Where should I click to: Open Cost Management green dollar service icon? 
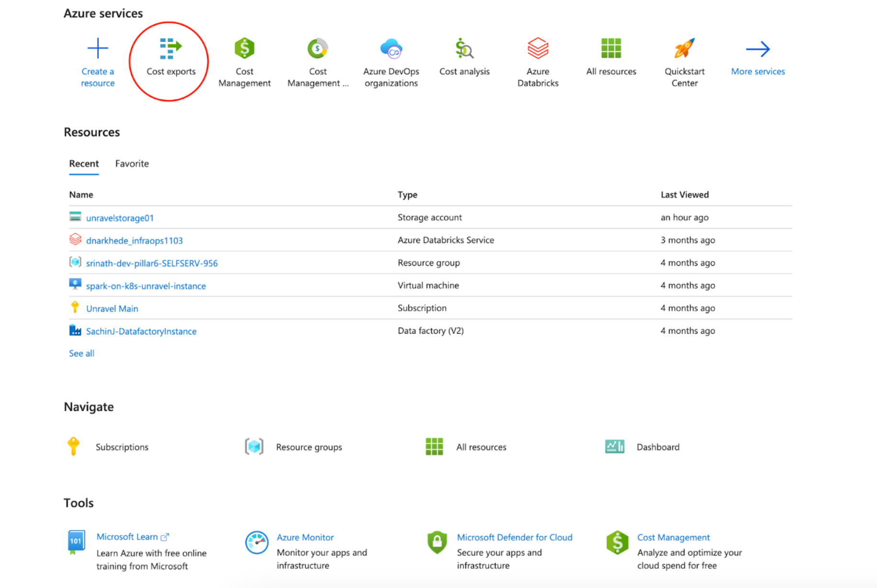pyautogui.click(x=244, y=49)
